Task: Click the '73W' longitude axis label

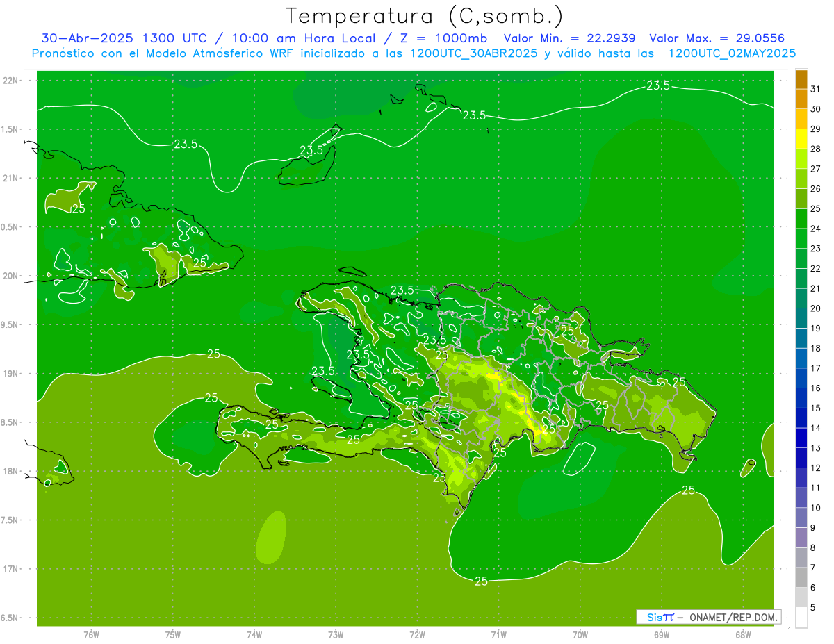Action: tap(336, 635)
